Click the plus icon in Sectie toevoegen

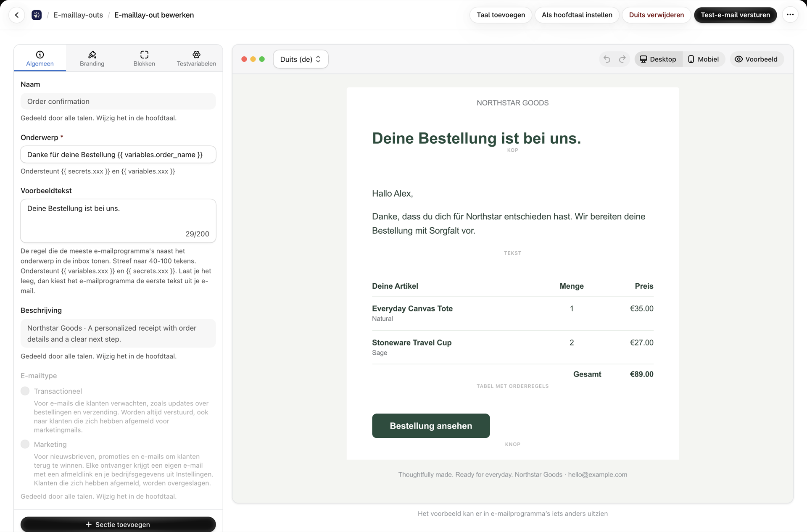(89, 524)
